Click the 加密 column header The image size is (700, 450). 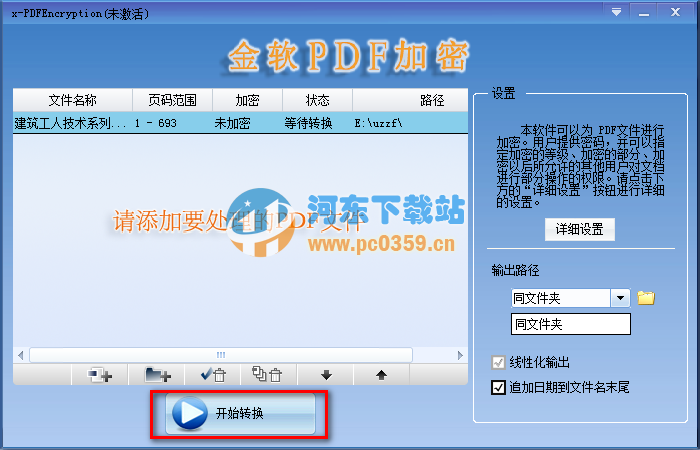tap(247, 100)
